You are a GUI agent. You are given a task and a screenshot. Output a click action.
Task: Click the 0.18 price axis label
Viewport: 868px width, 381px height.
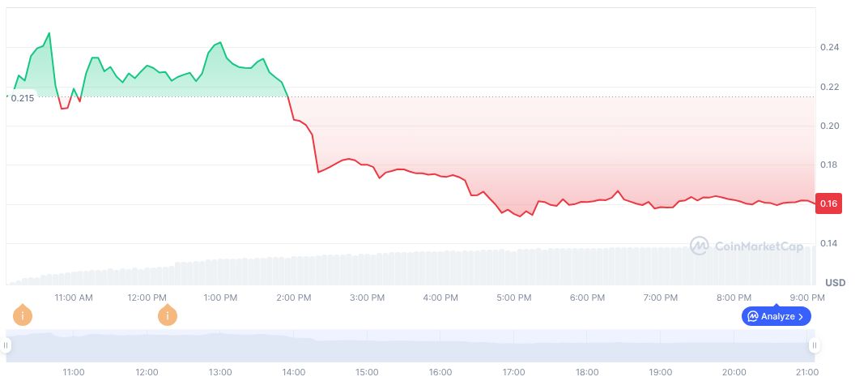click(828, 165)
